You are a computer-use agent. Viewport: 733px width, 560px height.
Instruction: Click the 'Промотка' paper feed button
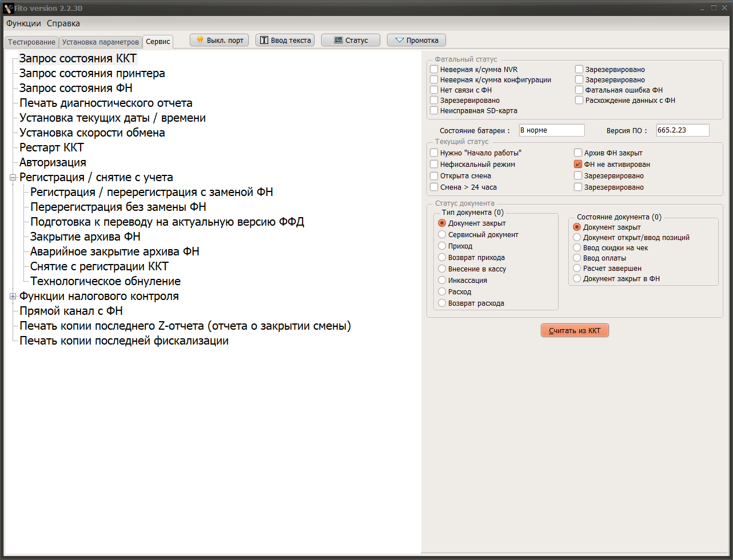click(416, 40)
